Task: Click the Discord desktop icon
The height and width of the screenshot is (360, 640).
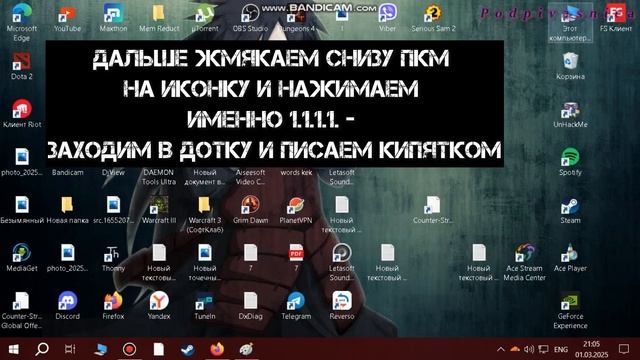Action: pyautogui.click(x=67, y=306)
